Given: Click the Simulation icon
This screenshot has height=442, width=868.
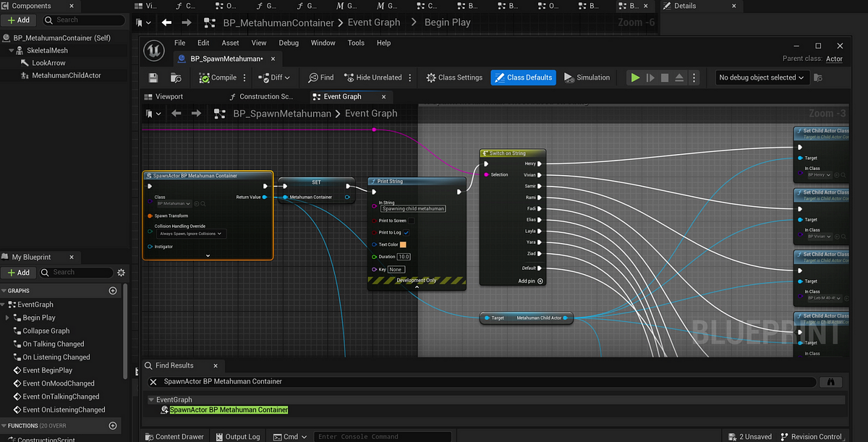Looking at the screenshot, I should [x=570, y=77].
